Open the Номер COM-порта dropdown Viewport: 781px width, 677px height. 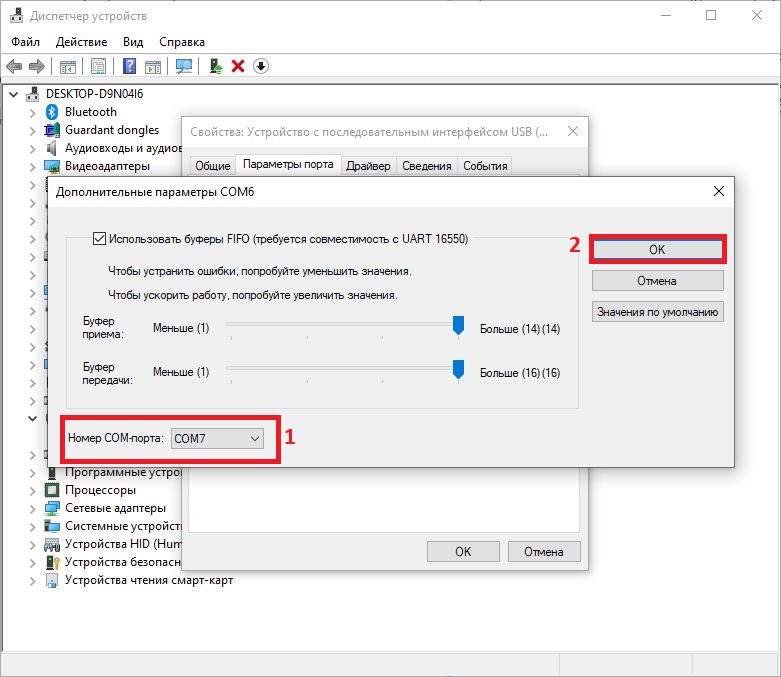pos(217,438)
